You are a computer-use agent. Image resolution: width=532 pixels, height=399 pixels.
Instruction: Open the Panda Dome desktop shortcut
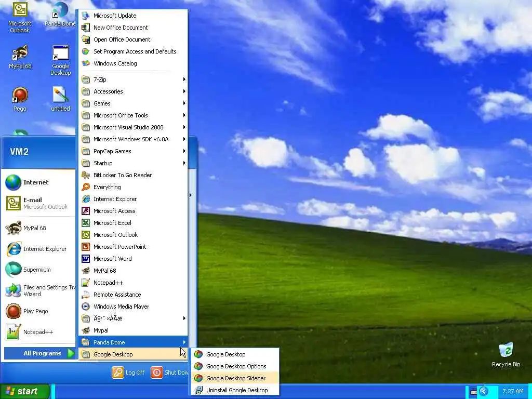pos(60,14)
